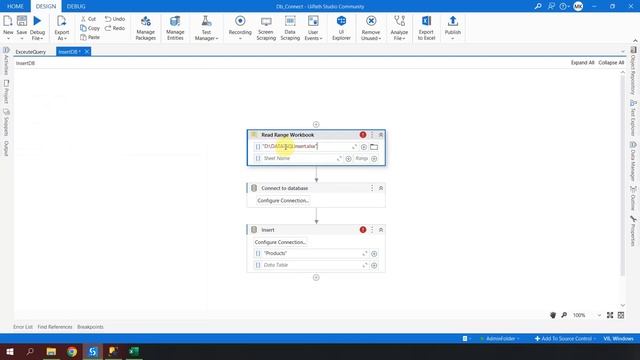The width and height of the screenshot is (640, 360).
Task: Add activity above Read Range Workbook
Action: pyautogui.click(x=316, y=124)
